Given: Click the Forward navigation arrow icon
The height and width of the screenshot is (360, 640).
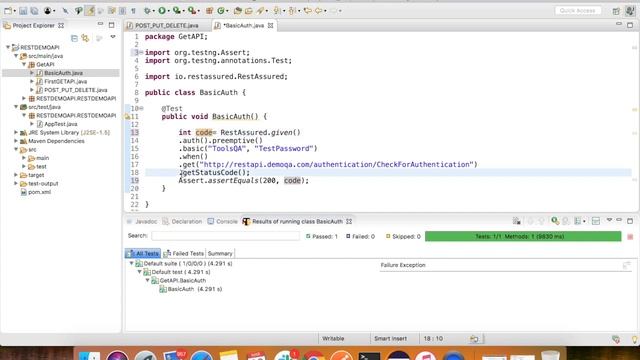Looking at the screenshot, I should tap(333, 11).
